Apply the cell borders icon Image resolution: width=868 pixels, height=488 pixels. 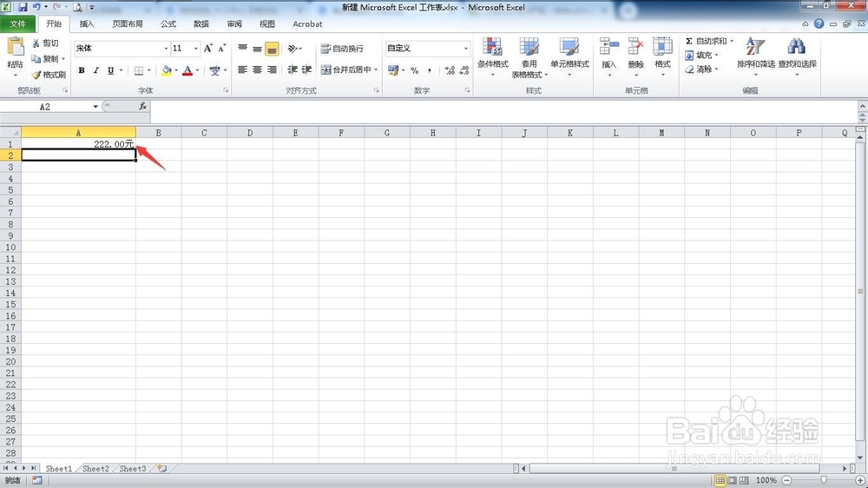pos(138,70)
